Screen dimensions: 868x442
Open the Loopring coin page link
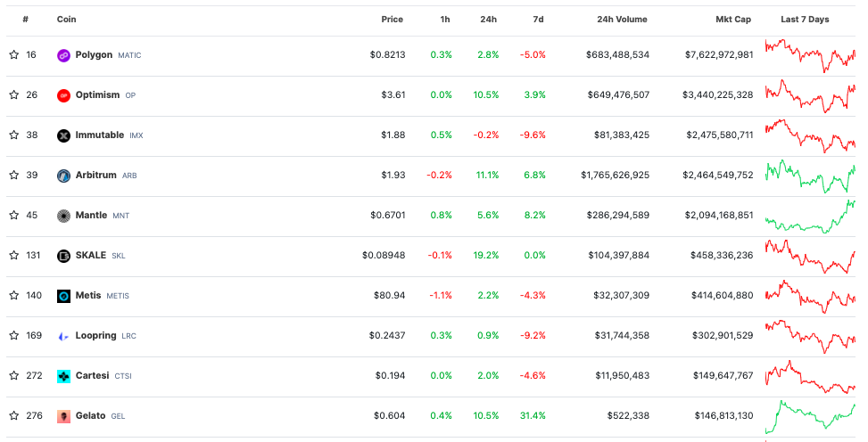point(96,336)
